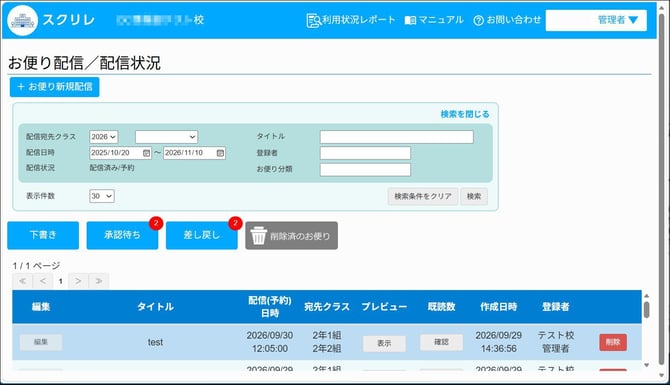Go to last page with double-right arrow
The image size is (670, 385).
[x=99, y=281]
